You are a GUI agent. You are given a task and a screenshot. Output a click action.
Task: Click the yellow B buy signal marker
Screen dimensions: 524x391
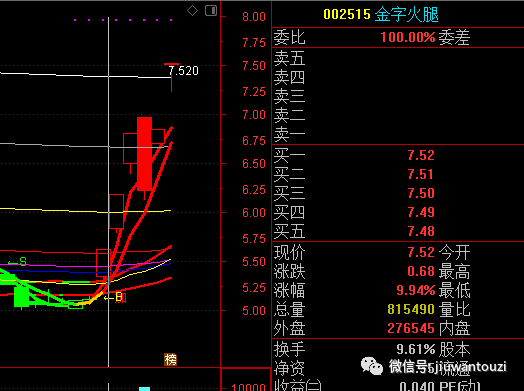pos(118,297)
